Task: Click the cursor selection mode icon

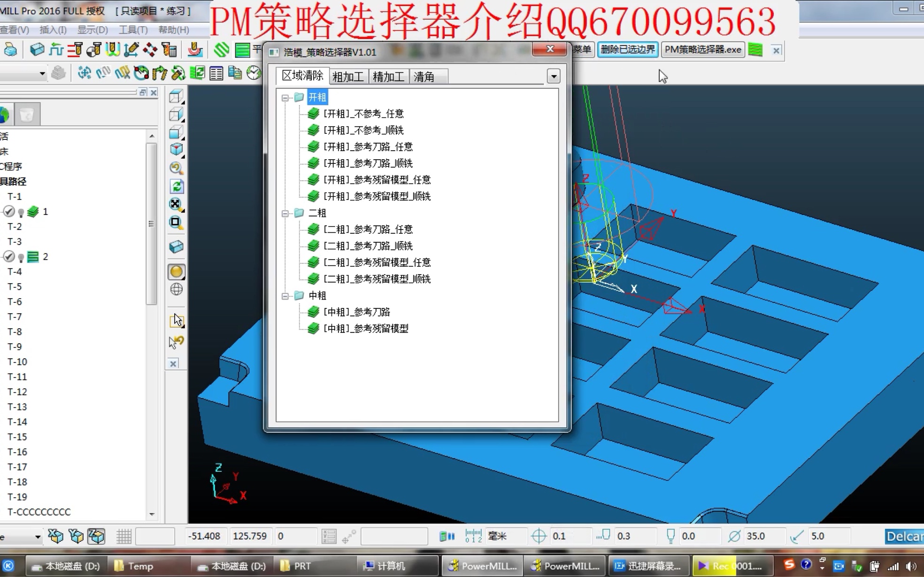Action: (177, 321)
